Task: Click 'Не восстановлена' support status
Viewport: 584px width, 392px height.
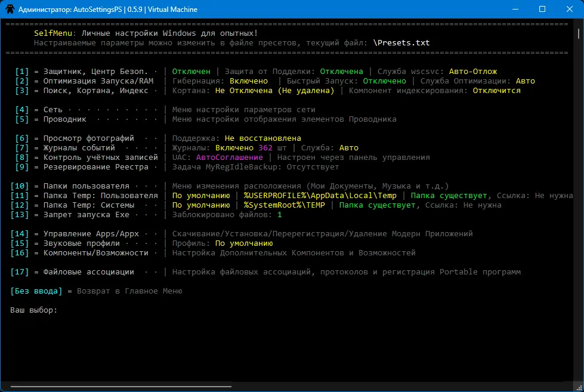Action: pos(262,138)
